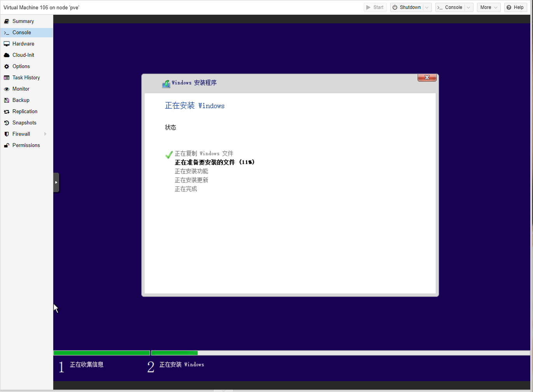This screenshot has height=392, width=533.
Task: Toggle the noVNC side control panel handle
Action: [56, 182]
